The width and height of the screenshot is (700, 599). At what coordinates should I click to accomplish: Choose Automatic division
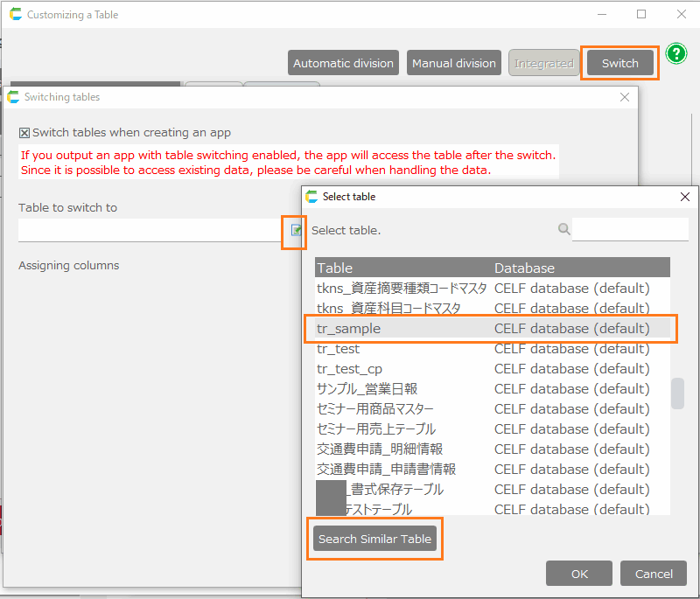(x=343, y=63)
